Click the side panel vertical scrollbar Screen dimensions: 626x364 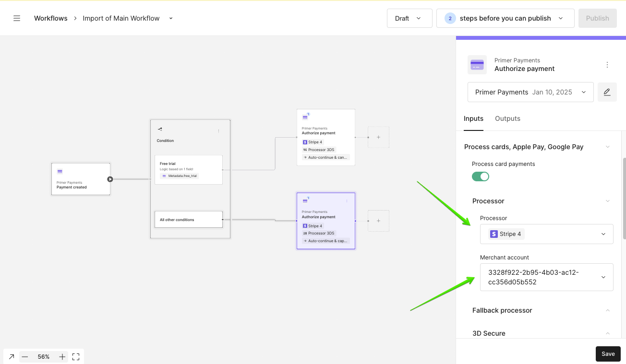click(624, 198)
